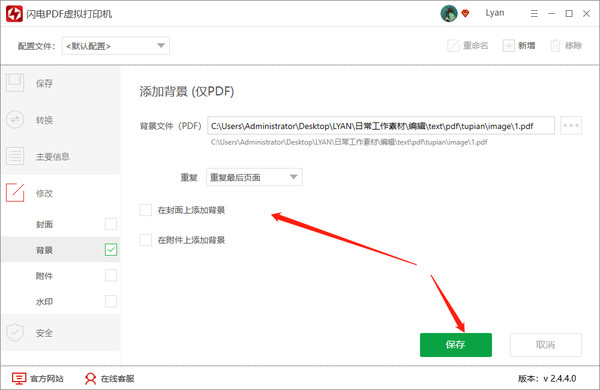This screenshot has width=600, height=390.
Task: Select the 水印 sub-item
Action: [61, 301]
